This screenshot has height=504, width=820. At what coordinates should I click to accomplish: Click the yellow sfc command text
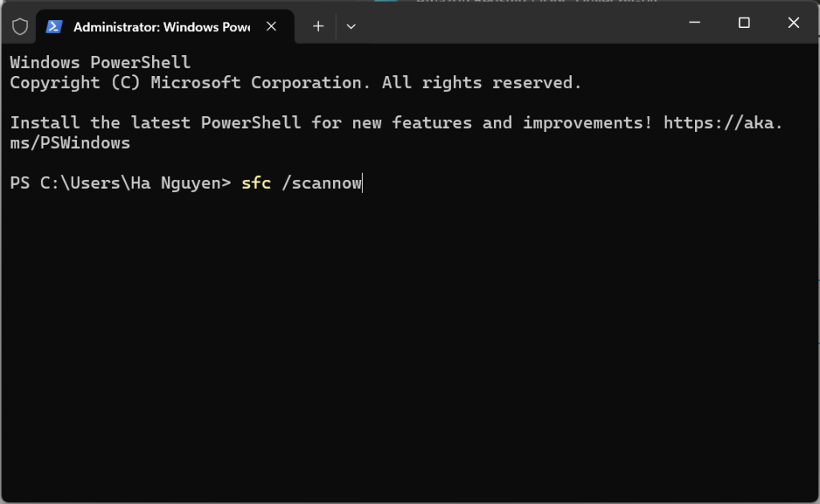point(256,184)
